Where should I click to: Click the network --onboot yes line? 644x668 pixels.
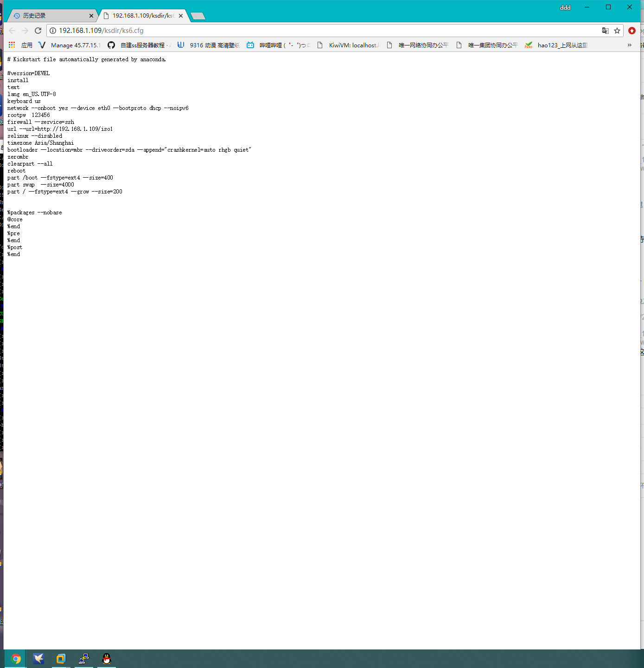point(98,108)
